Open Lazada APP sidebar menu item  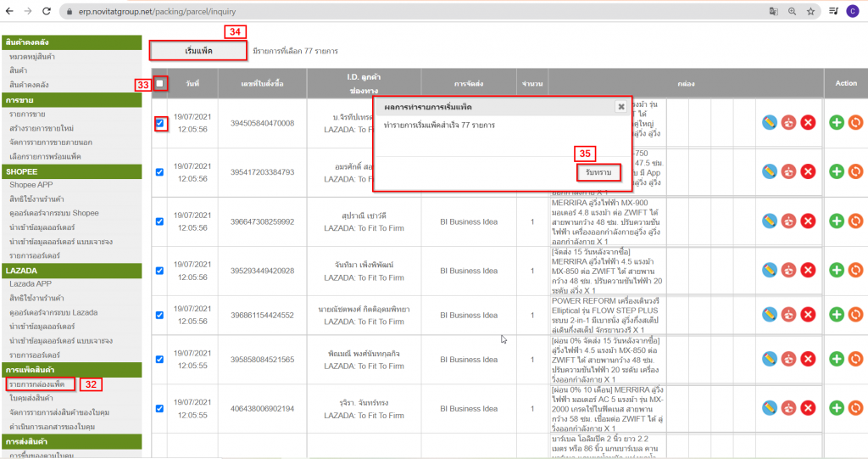click(33, 285)
